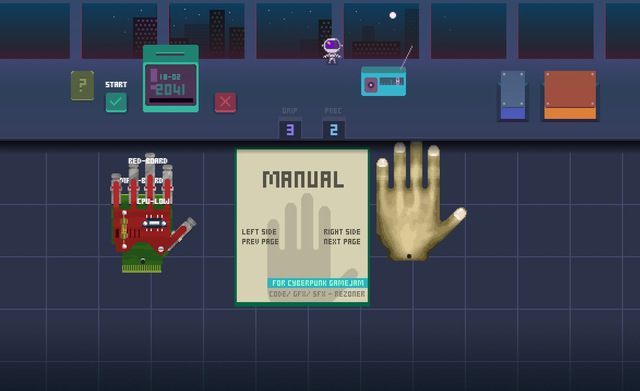Screen dimensions: 640x391
Task: Click the green connector base of robotic hand
Action: (142, 261)
